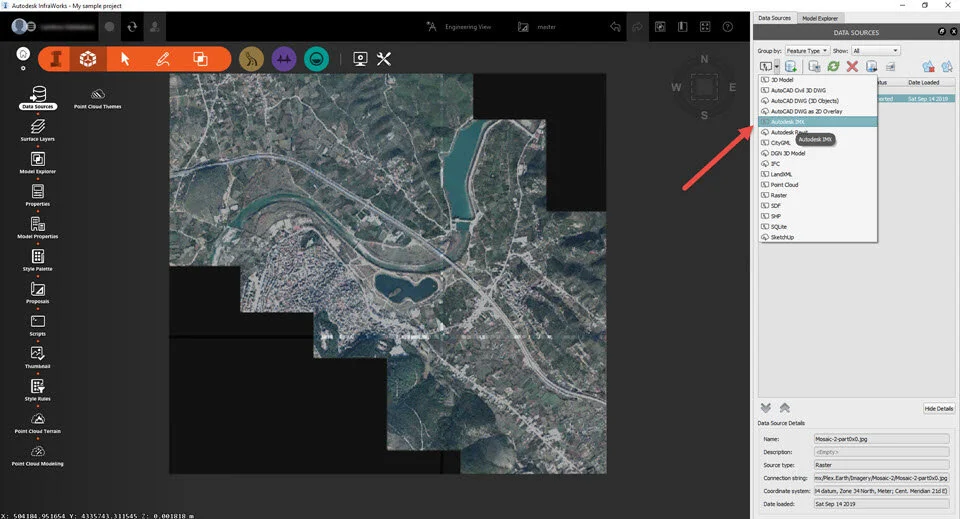This screenshot has height=519, width=960.
Task: Switch to the Data Sources tab
Action: click(774, 18)
